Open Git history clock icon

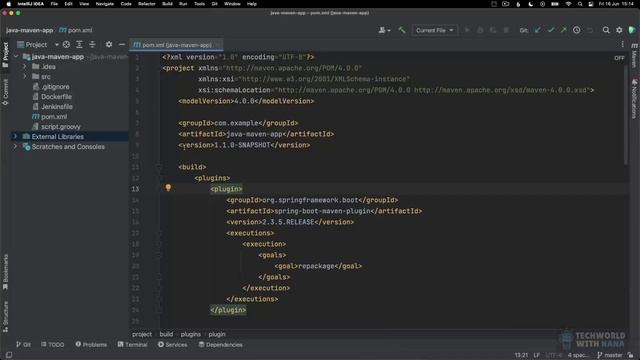point(576,30)
